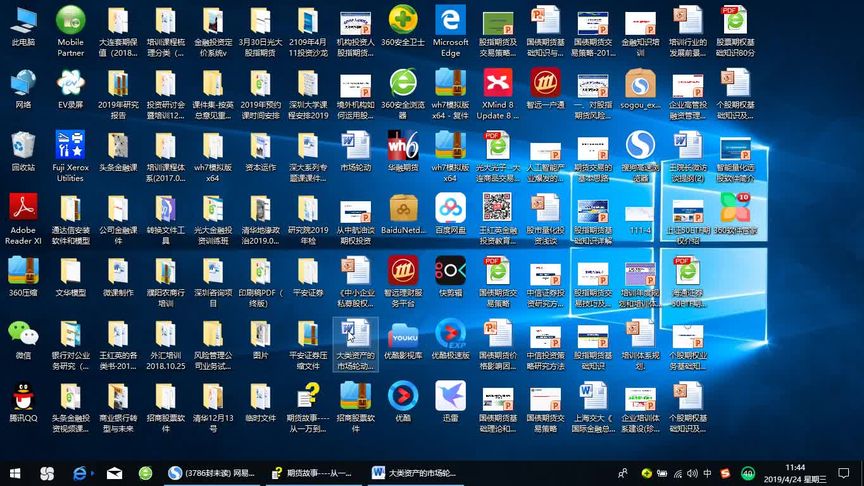864x486 pixels.
Task: Open the 百度网盘 desktop icon
Action: (x=450, y=209)
